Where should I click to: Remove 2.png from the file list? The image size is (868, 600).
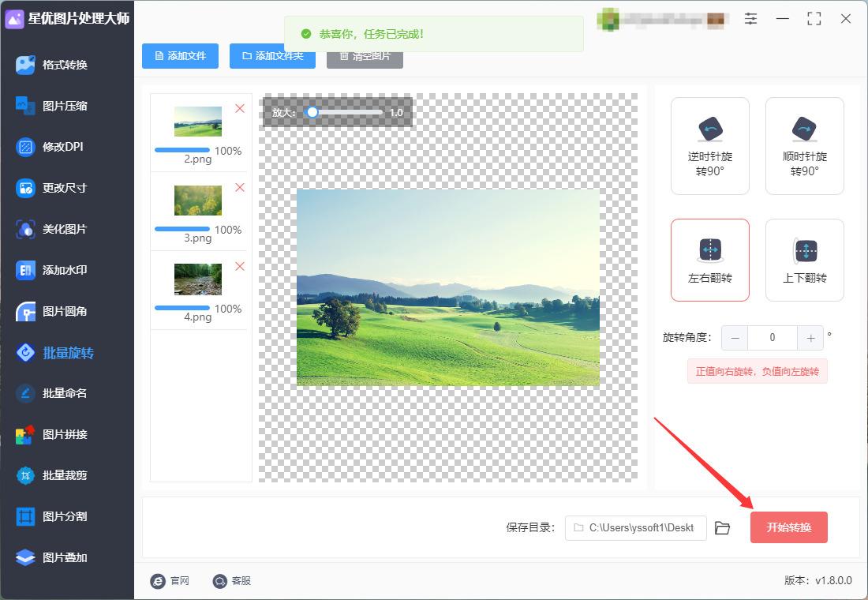pyautogui.click(x=240, y=109)
